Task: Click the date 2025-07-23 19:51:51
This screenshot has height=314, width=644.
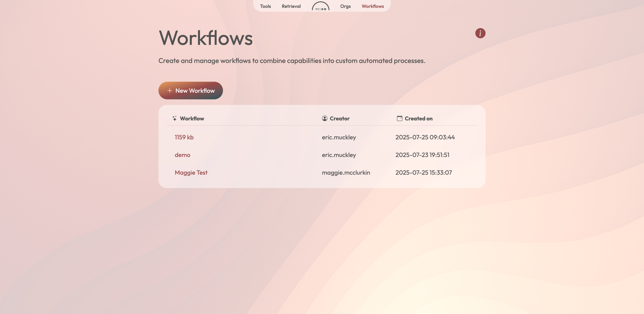Action: click(x=422, y=155)
